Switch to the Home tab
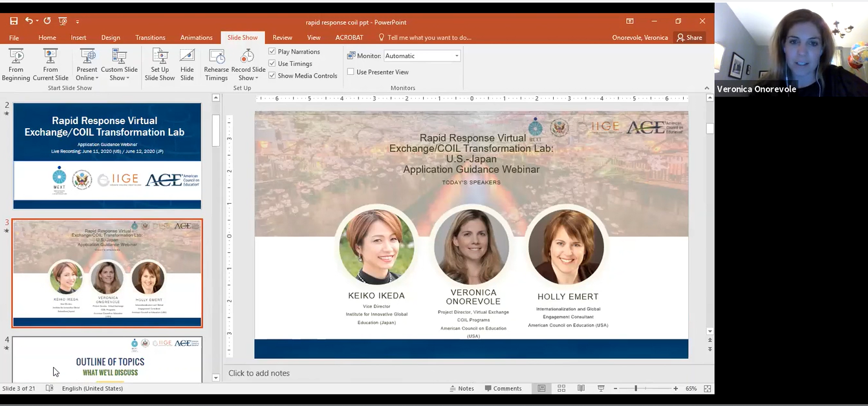868x406 pixels. [47, 37]
